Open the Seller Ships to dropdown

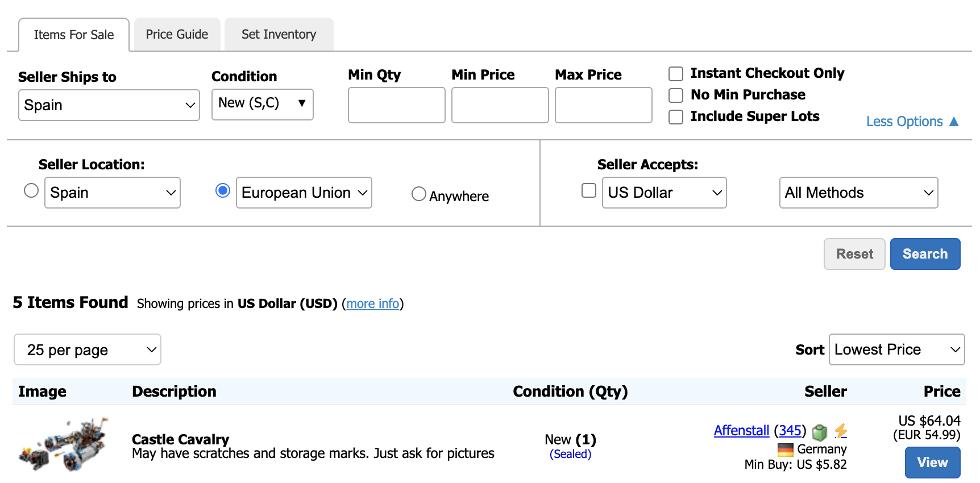pos(109,105)
